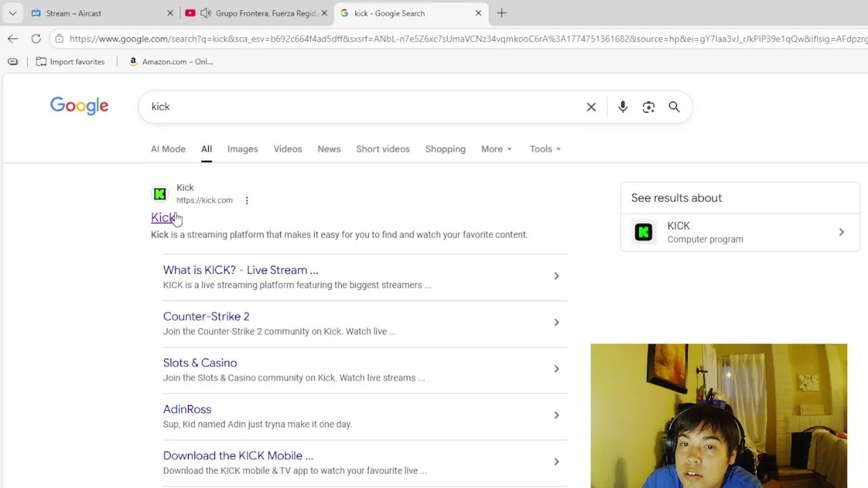Open Google Lens image search icon
Screen dimensions: 868x488
point(648,107)
